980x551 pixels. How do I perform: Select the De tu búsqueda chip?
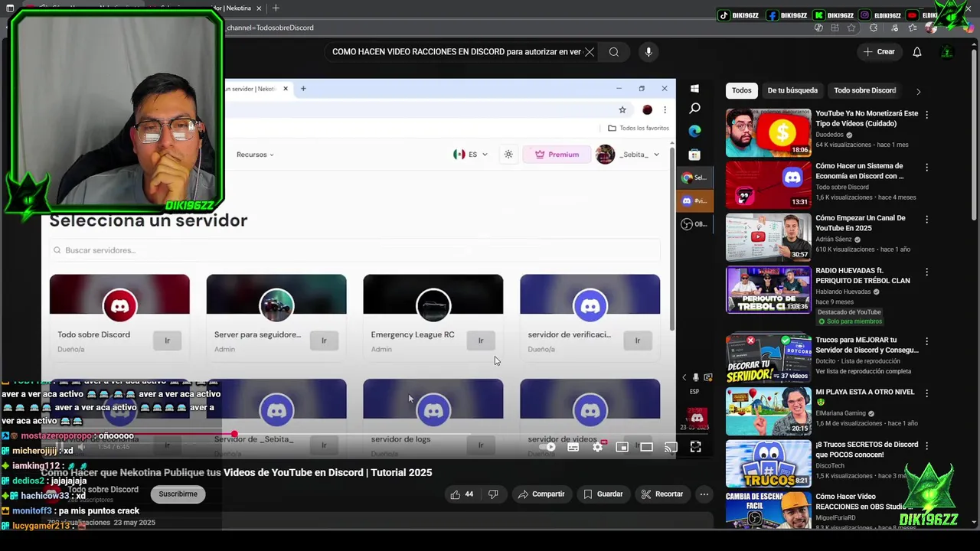pos(792,90)
